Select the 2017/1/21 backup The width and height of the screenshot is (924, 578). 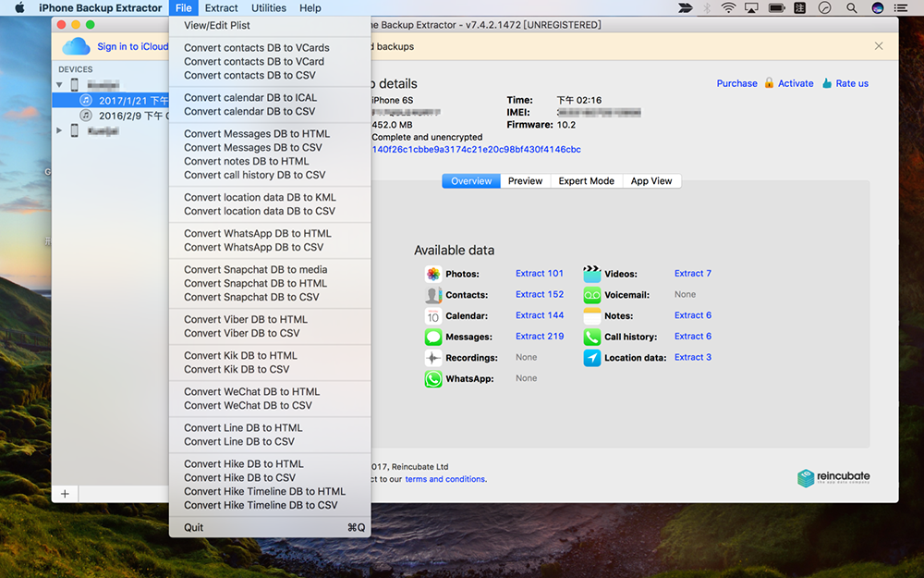(x=111, y=100)
